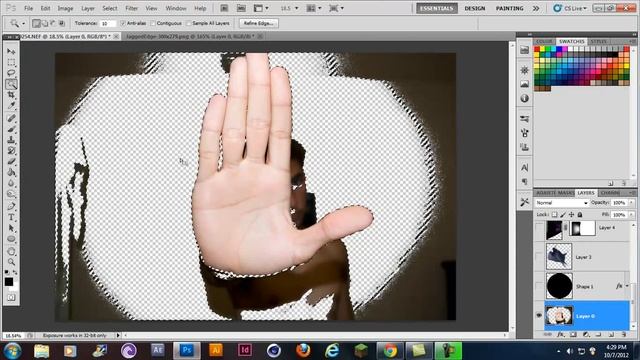Open Mini Bridge from the application bar
This screenshot has height=360, width=640.
[x=241, y=8]
